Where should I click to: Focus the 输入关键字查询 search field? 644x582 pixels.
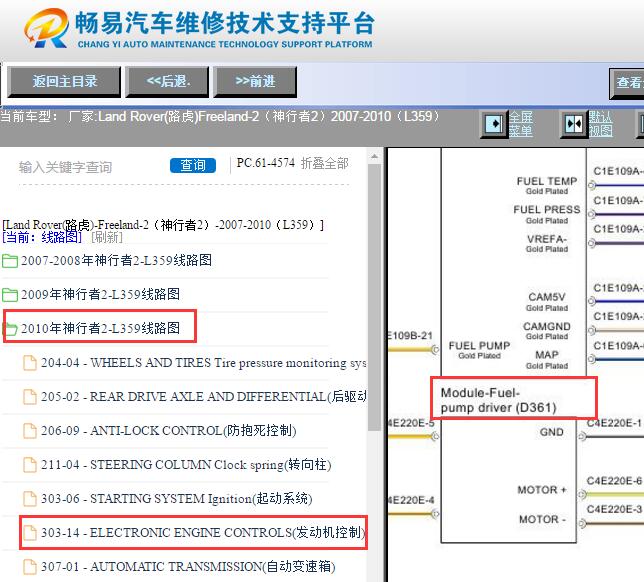(90, 167)
